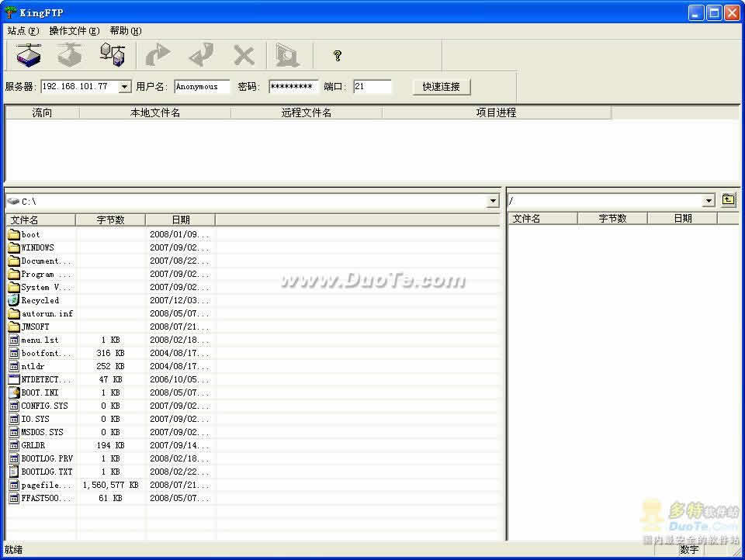Screen dimensions: 745x560
Task: Click the 端口 field showing 21
Action: [372, 87]
